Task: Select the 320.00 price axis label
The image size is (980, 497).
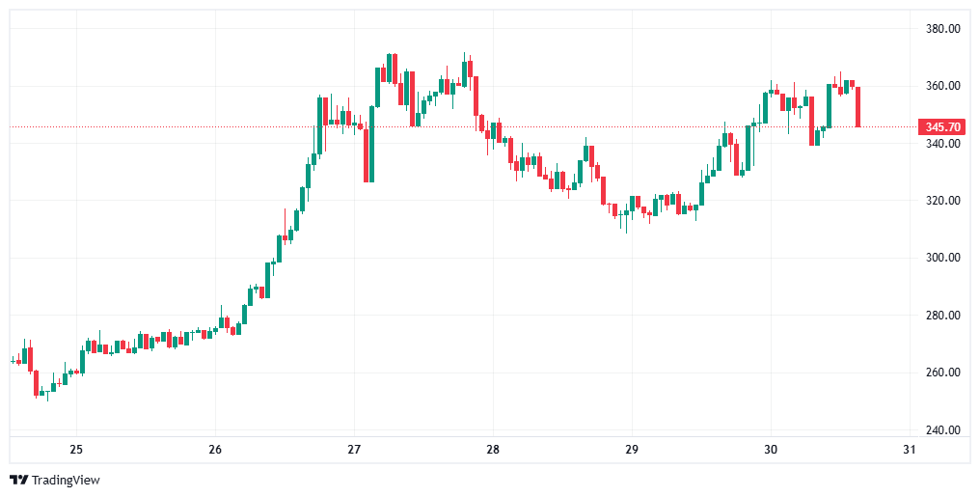Action: coord(941,201)
